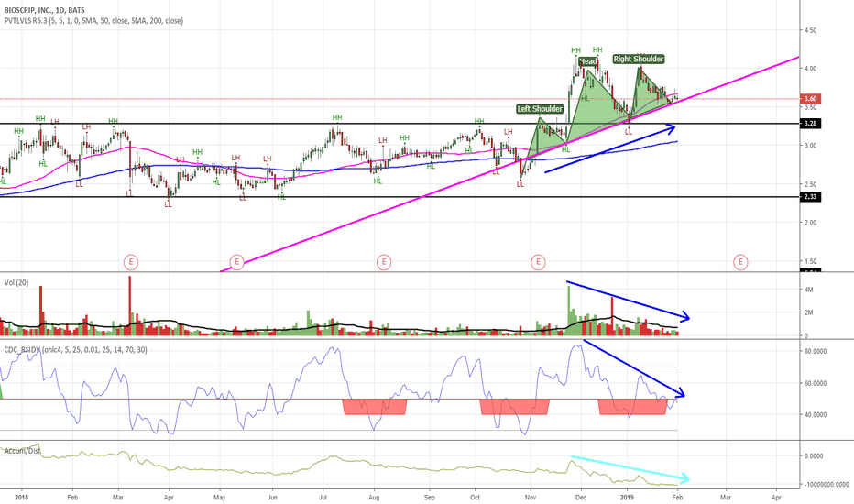Open the earnings E marker above November
854x504 pixels.
[x=538, y=263]
